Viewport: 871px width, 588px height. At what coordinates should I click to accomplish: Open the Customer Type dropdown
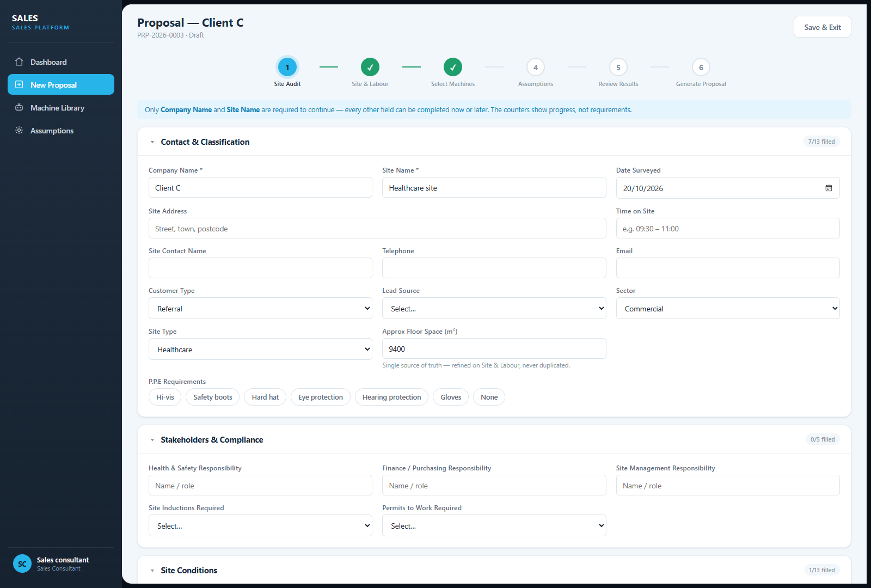260,308
